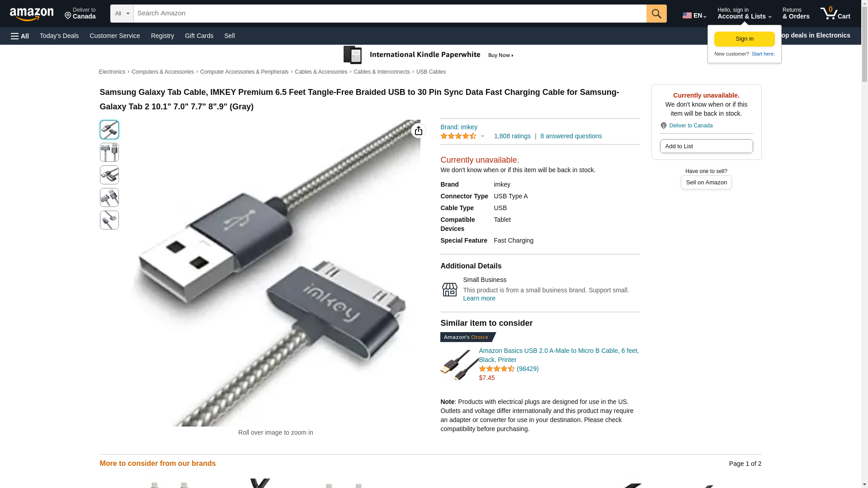This screenshot has height=488, width=868.
Task: Click the Amazon logo
Action: pyautogui.click(x=32, y=14)
